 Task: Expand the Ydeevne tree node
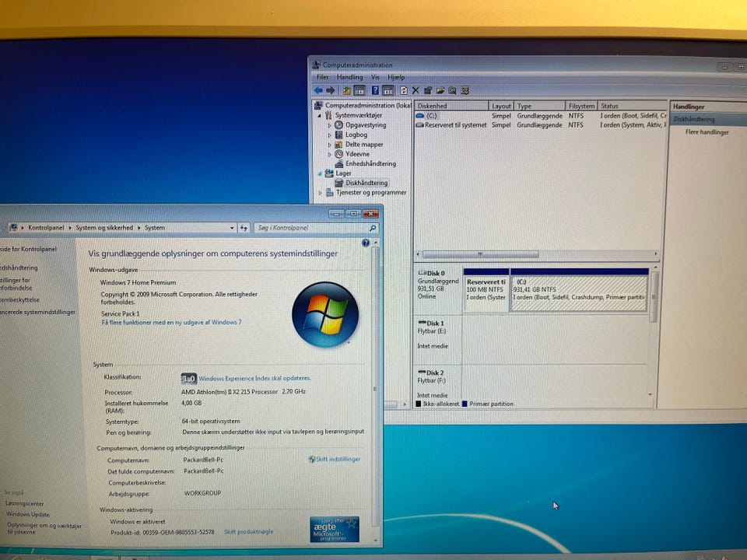coord(329,154)
